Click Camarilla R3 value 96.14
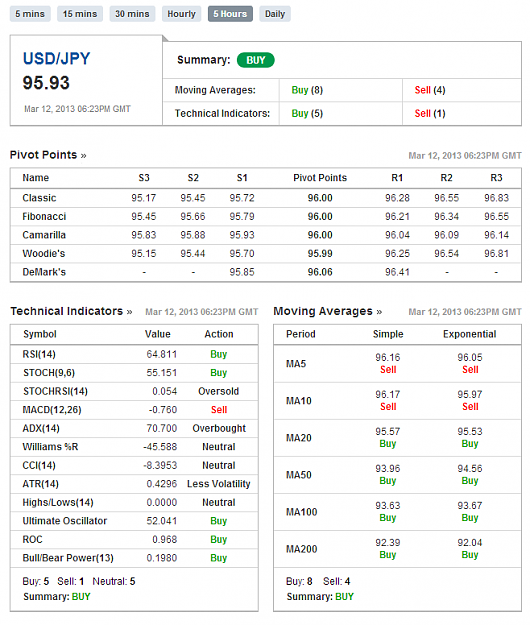The height and width of the screenshot is (625, 530). click(497, 235)
